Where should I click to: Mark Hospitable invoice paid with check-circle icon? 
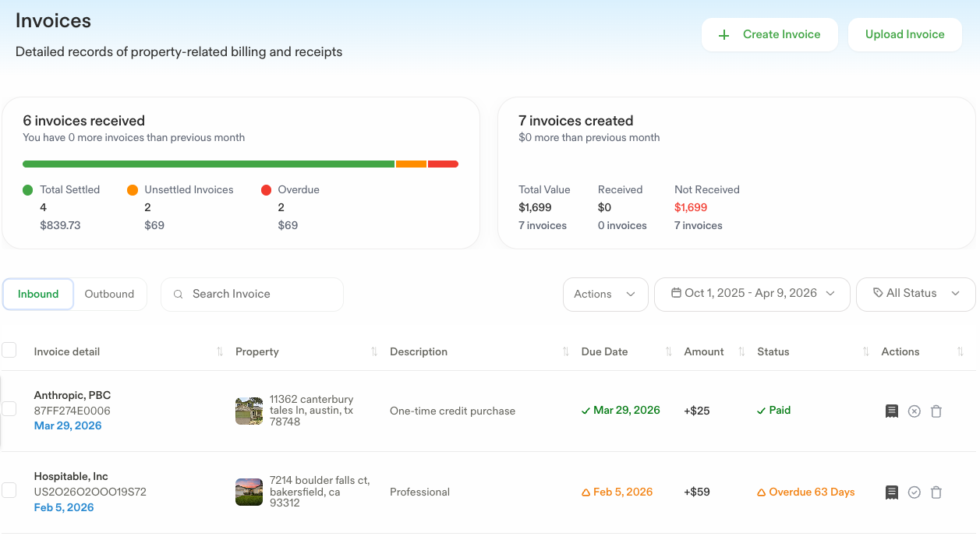(915, 492)
